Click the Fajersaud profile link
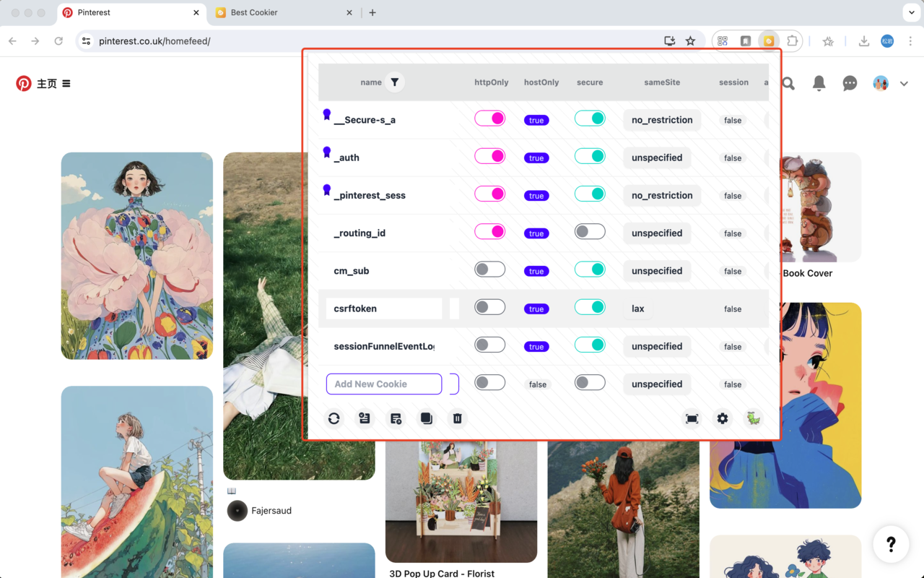This screenshot has height=578, width=924. (271, 511)
